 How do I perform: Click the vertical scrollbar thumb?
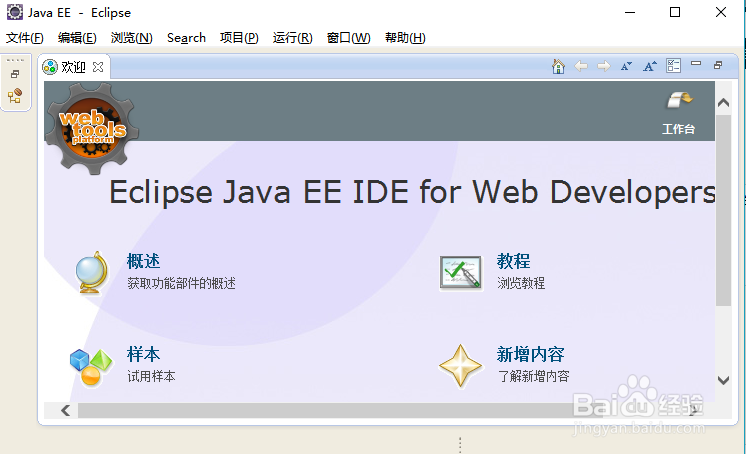click(x=724, y=211)
